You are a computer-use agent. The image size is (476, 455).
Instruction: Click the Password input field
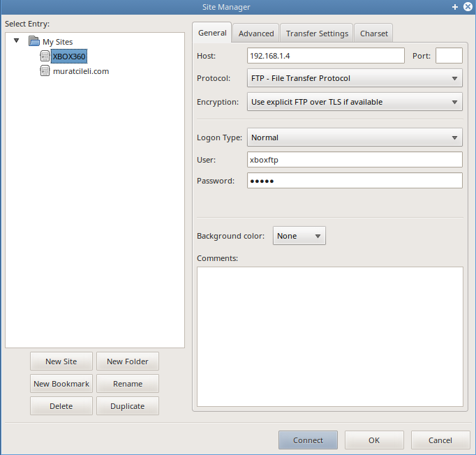[355, 181]
